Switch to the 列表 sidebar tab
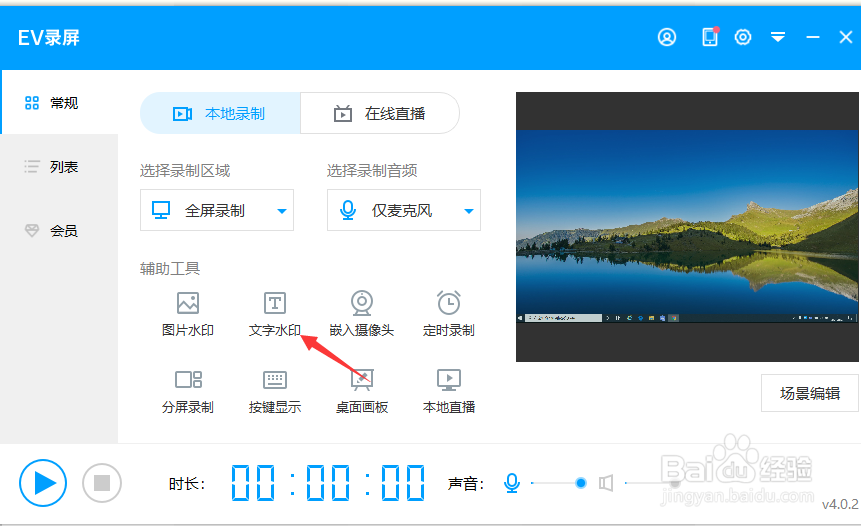Screen dimensions: 861x526 coord(59,166)
